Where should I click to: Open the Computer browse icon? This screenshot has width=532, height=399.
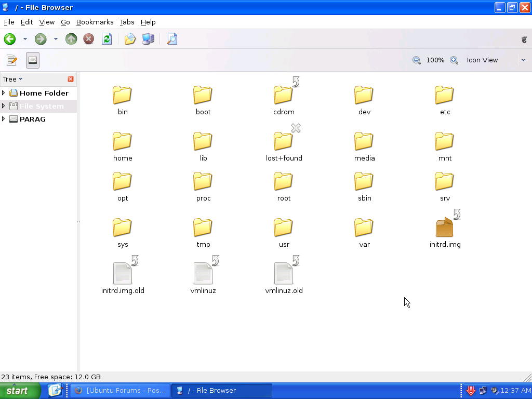point(148,39)
